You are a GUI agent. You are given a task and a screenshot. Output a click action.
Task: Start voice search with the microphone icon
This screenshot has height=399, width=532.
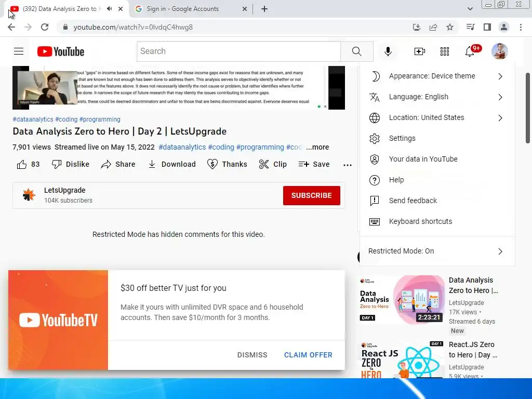click(388, 51)
